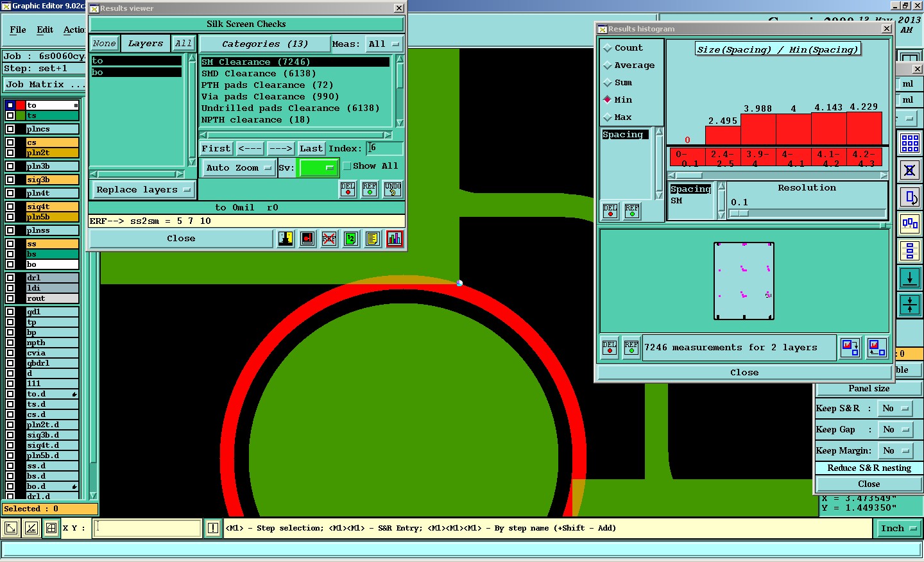The image size is (924, 562).
Task: Click the blue grid array icon
Action: click(x=910, y=143)
